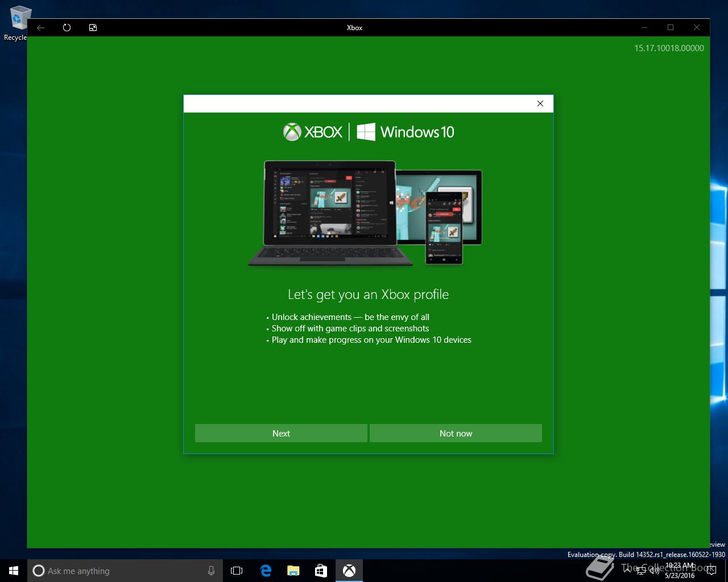Select the Xbox app taskbar icon
The height and width of the screenshot is (582, 728).
[x=349, y=571]
